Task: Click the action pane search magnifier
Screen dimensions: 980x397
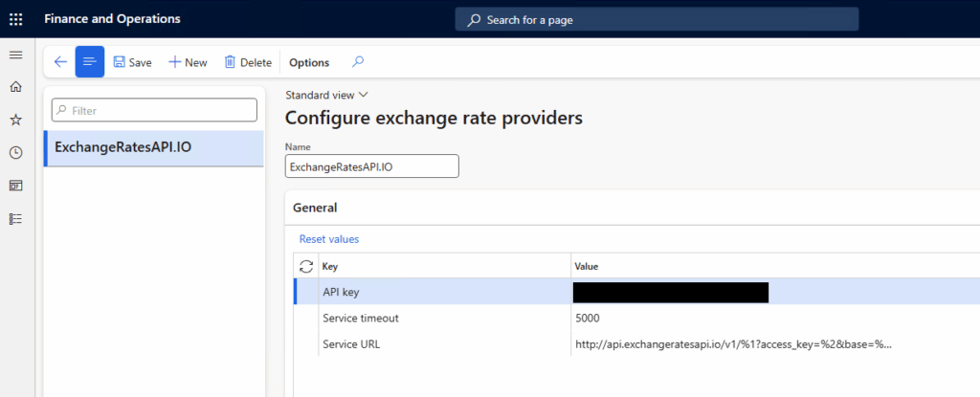Action: 358,62
